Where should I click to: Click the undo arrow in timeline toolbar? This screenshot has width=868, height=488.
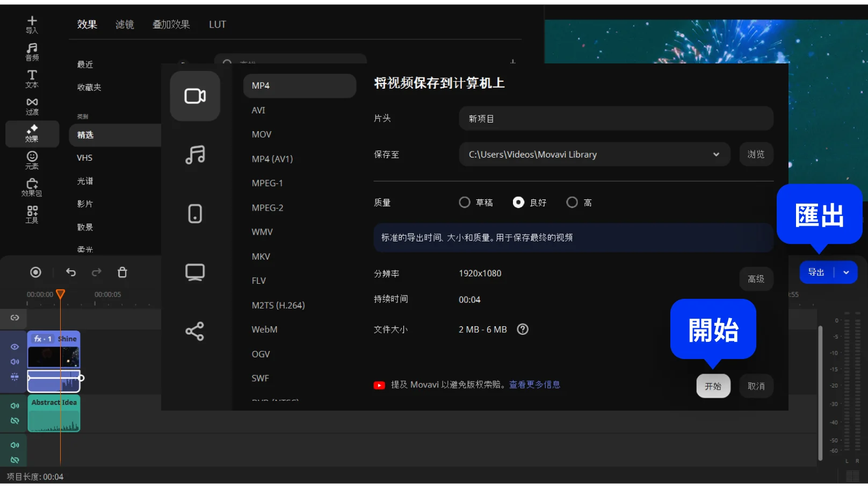pos(71,272)
